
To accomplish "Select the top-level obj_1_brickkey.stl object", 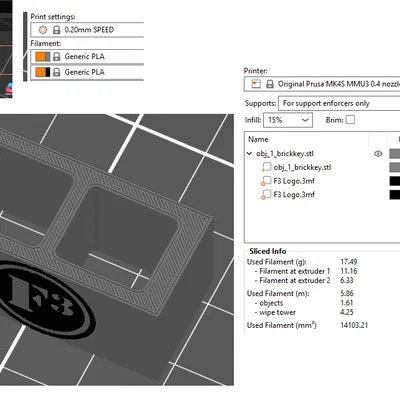I will pos(285,154).
